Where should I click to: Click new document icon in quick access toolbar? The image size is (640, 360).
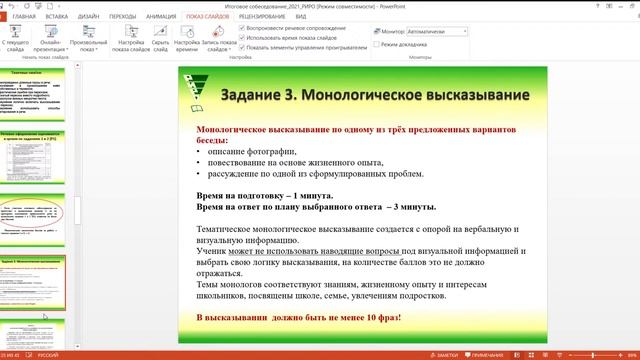[x=50, y=6]
